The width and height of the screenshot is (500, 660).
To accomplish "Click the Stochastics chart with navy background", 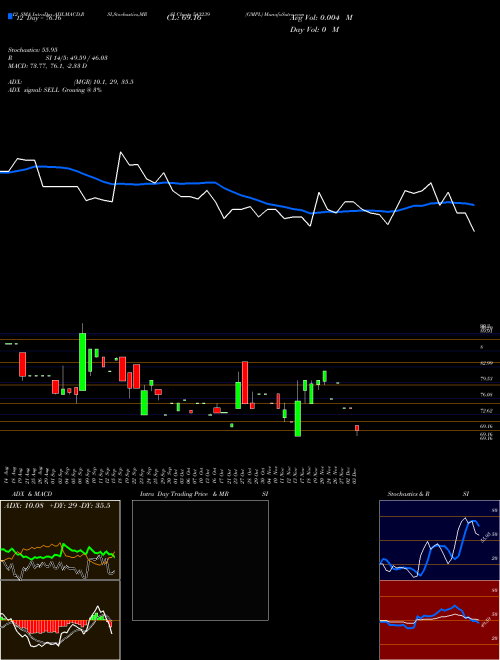I will coord(439,540).
